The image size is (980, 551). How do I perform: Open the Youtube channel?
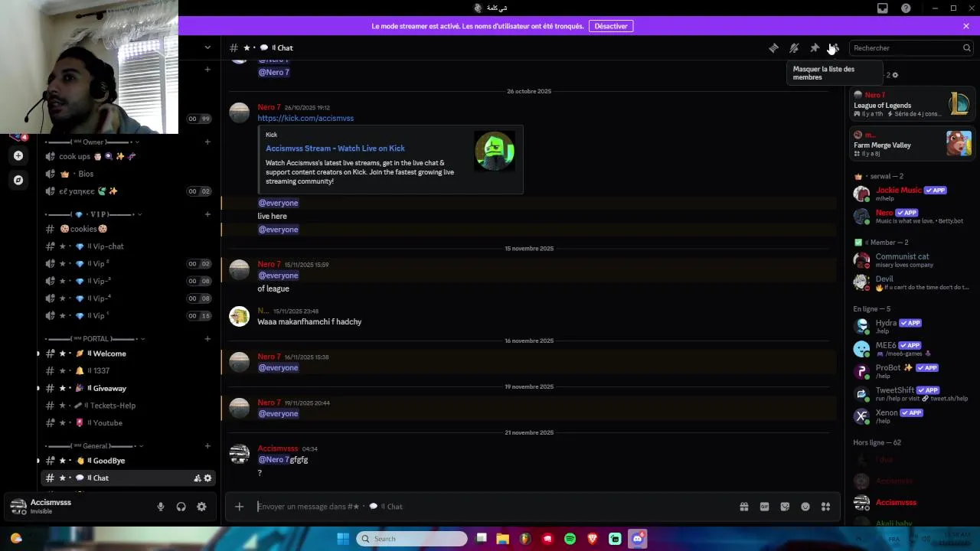point(128,423)
